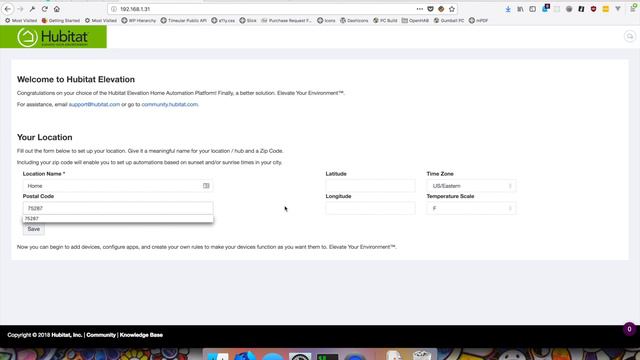This screenshot has height=360, width=640.
Task: Click the gray triangle extension icon
Action: [x=618, y=9]
